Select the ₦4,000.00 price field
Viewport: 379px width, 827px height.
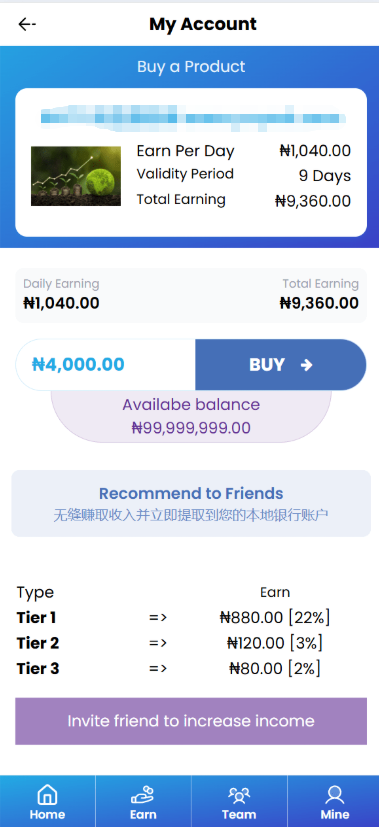[105, 364]
